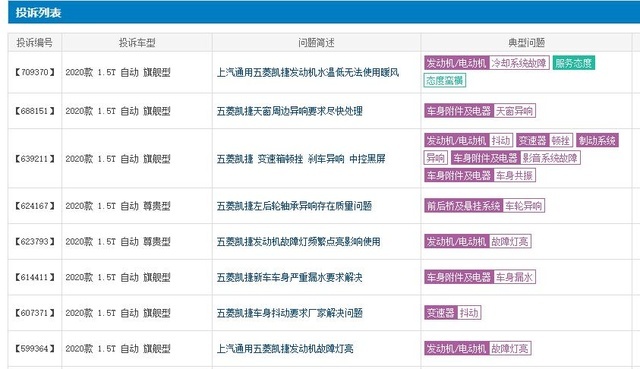Click complaint 上汽通用五菱凯捷发动机故障灯亮

pyautogui.click(x=285, y=349)
